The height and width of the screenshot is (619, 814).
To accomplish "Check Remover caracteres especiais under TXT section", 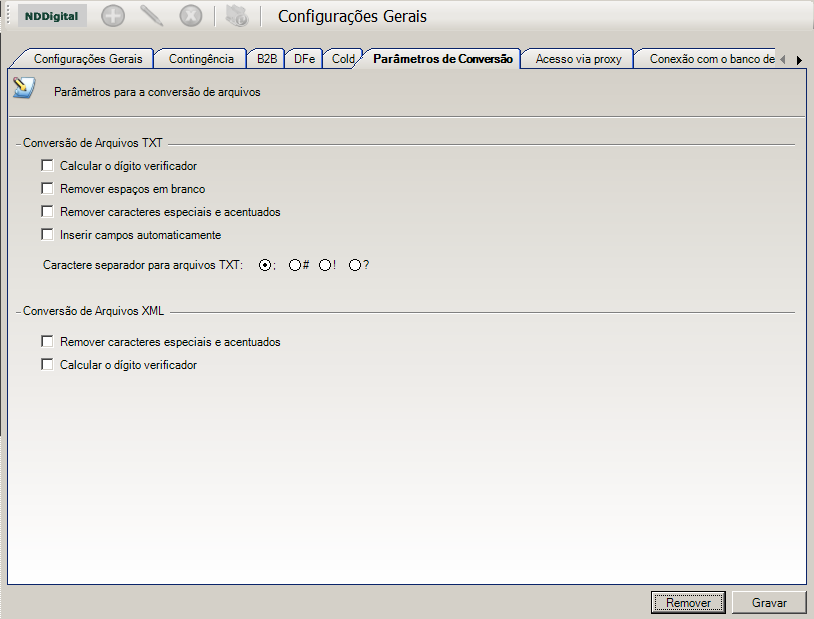I will coord(47,212).
